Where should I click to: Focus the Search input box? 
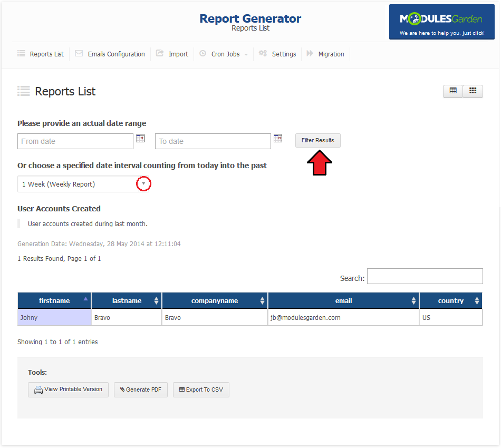tap(425, 276)
